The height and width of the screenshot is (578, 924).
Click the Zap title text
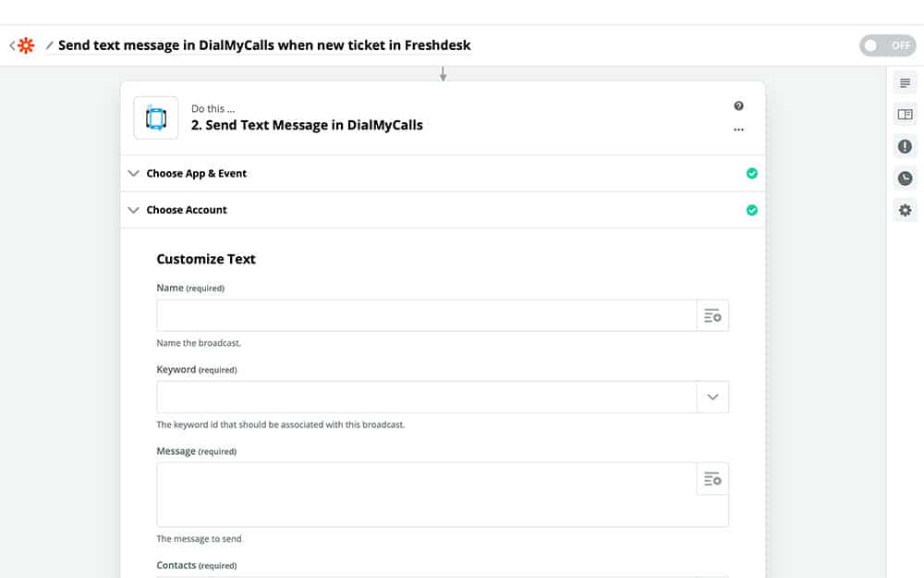click(264, 45)
